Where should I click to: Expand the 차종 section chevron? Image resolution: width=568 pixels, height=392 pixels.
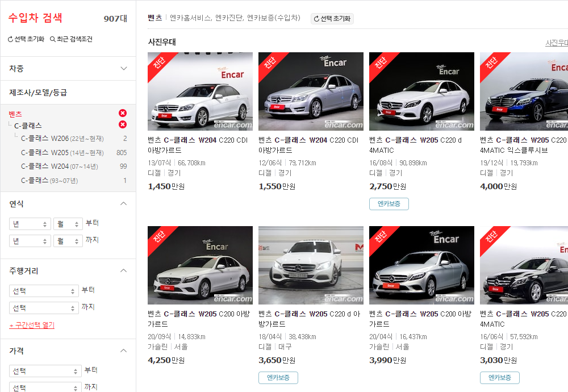tap(124, 69)
